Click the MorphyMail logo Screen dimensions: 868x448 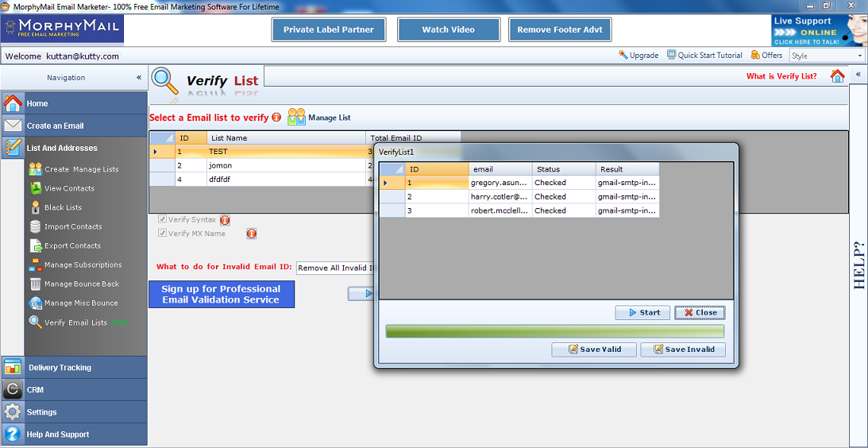(63, 29)
